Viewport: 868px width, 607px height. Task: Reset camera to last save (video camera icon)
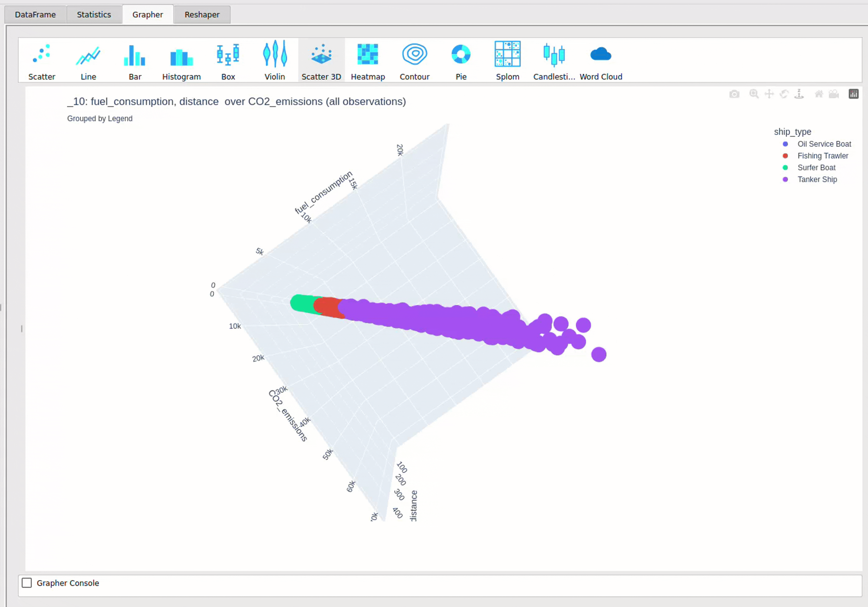[x=834, y=94]
